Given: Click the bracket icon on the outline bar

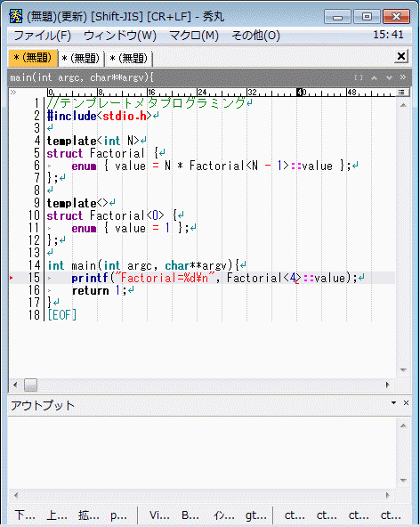Looking at the screenshot, I should [359, 77].
